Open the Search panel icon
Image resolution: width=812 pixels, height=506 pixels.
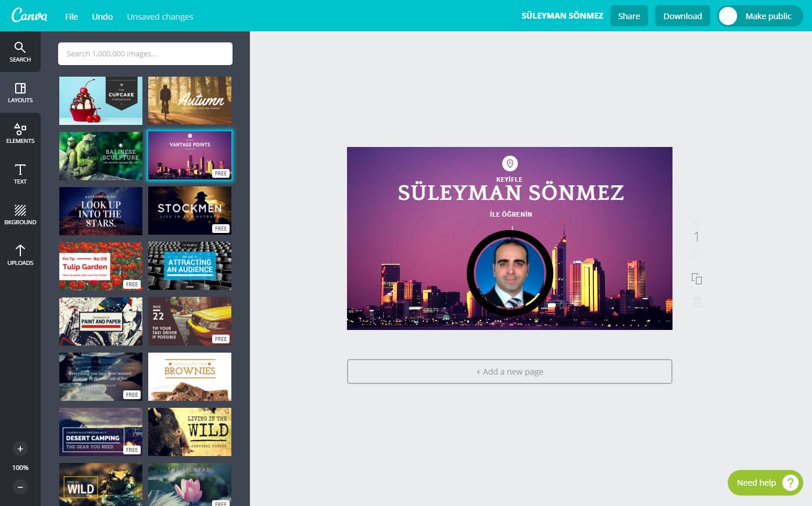pos(20,52)
